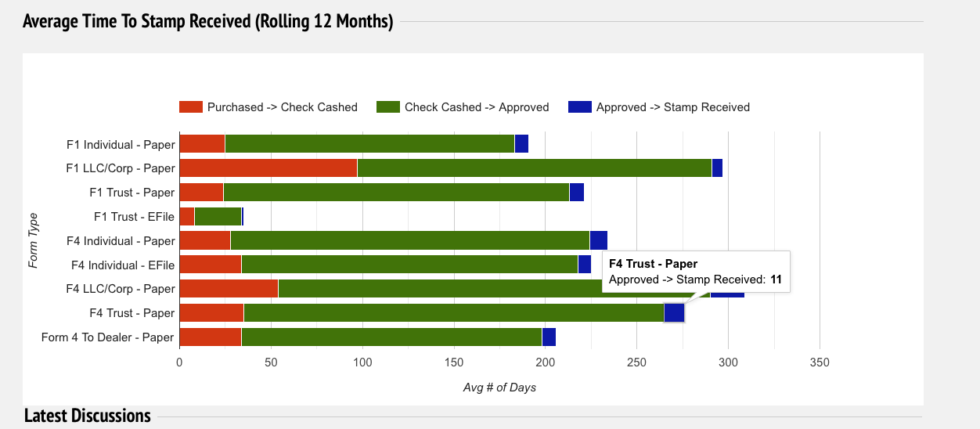Click red bar segment for F4 LLC/Corp - Paper

[x=229, y=289]
